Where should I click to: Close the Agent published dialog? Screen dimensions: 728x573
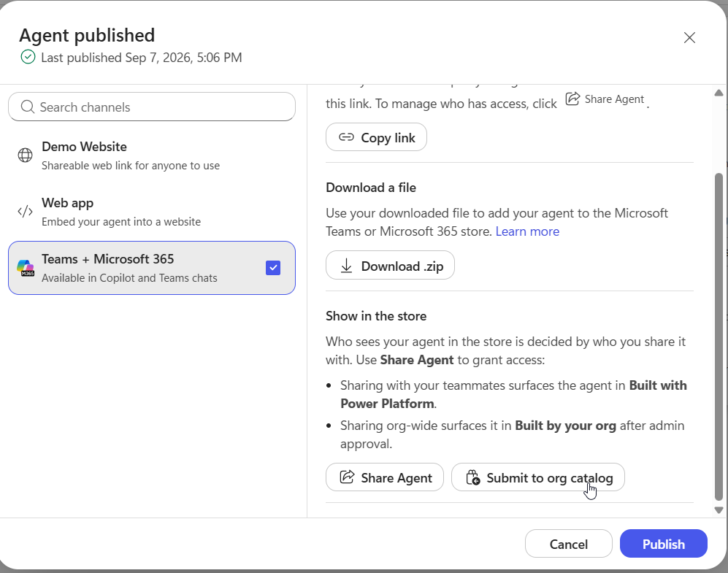689,37
